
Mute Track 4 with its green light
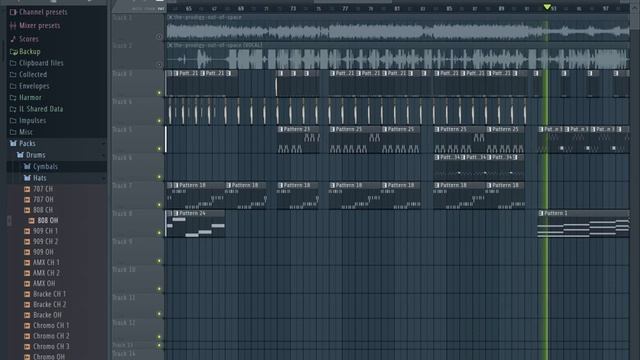coord(159,121)
